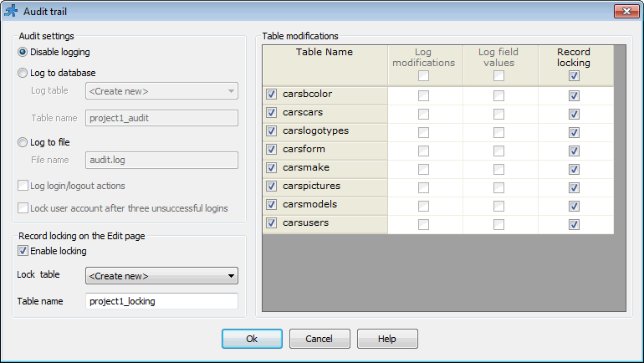Toggle the Log modifications header checkbox

tap(423, 76)
